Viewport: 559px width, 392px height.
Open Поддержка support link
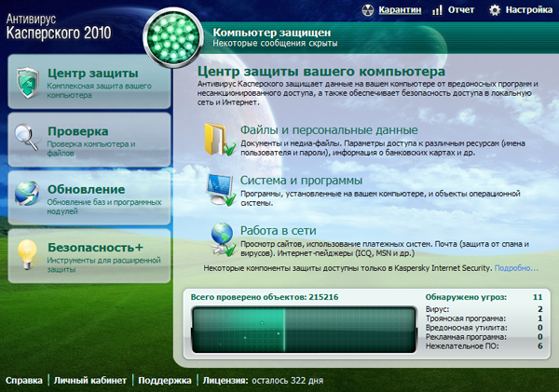coord(164,380)
